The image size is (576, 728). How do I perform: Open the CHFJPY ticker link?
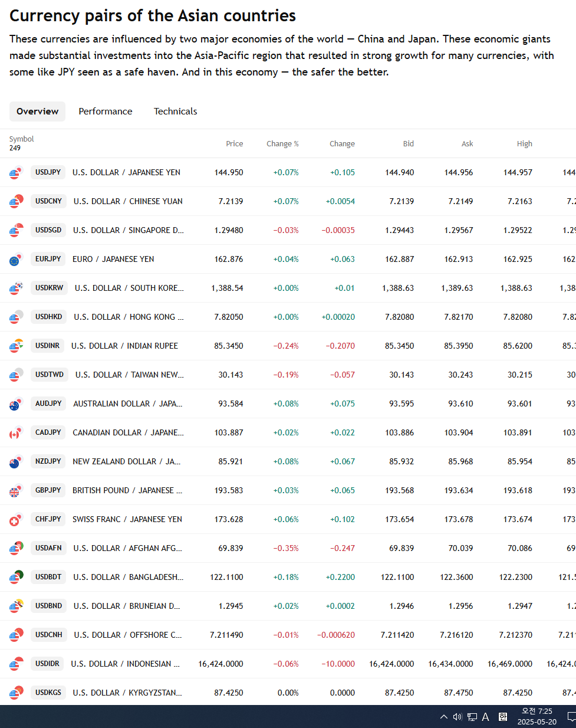click(48, 519)
